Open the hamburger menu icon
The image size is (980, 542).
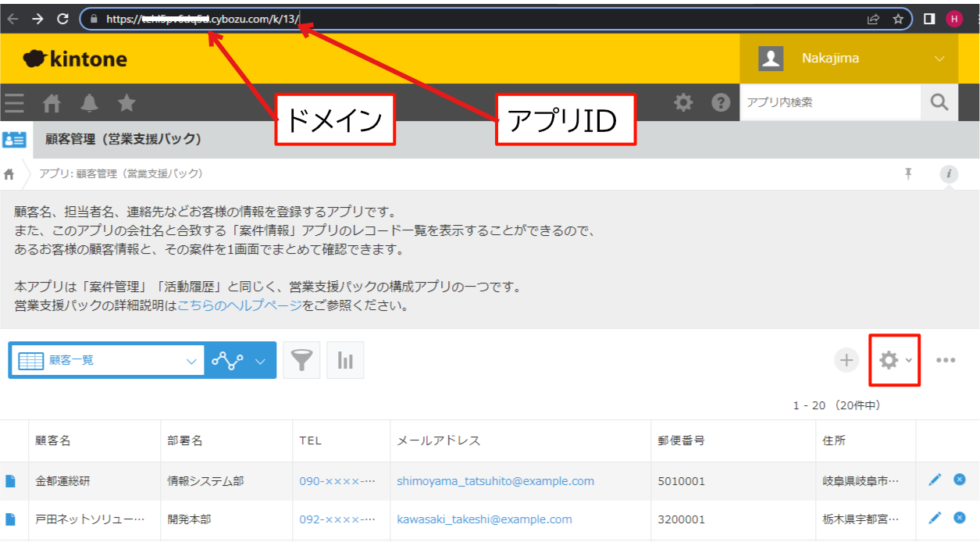pyautogui.click(x=14, y=102)
